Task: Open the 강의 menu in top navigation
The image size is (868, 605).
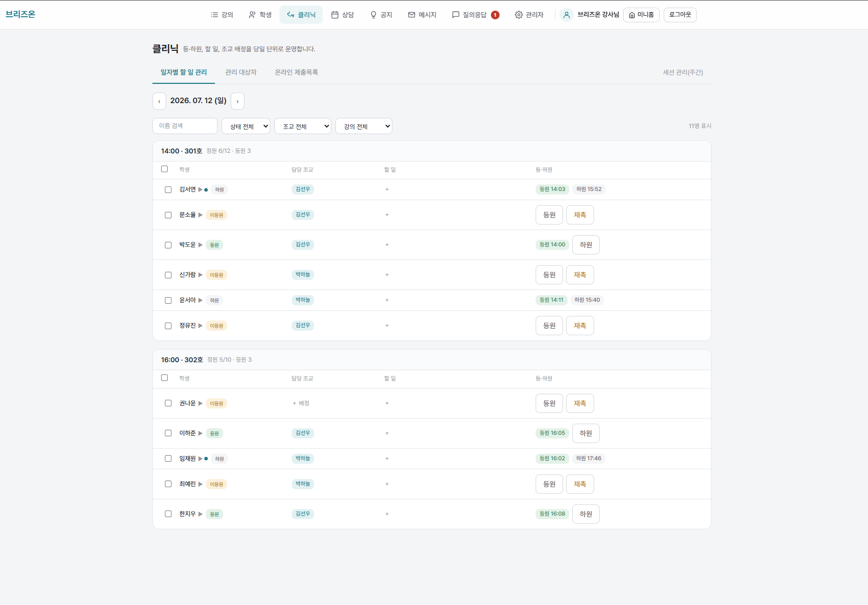Action: tap(222, 15)
